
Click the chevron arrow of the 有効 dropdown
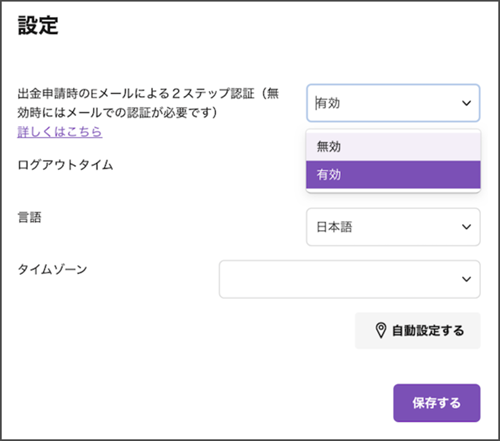click(x=466, y=103)
